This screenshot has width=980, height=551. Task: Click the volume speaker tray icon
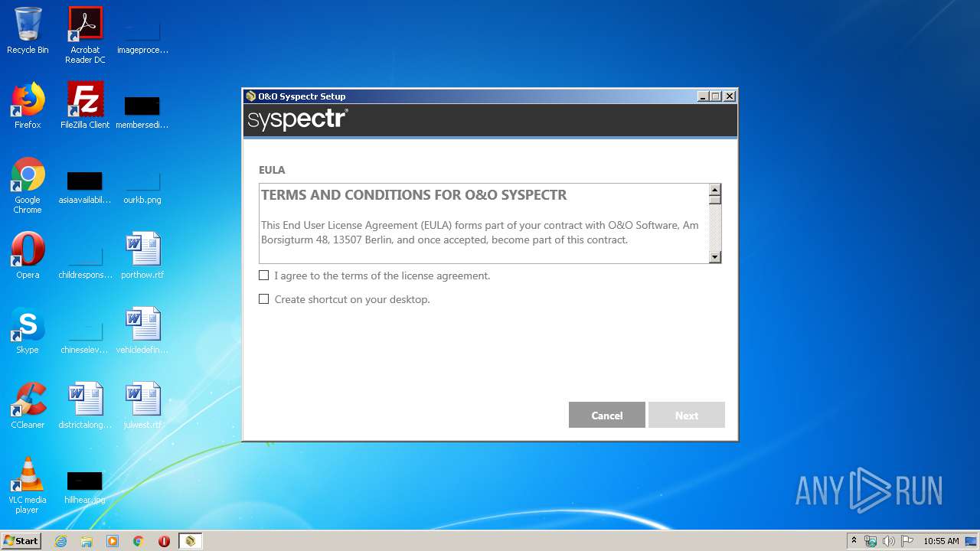(889, 541)
